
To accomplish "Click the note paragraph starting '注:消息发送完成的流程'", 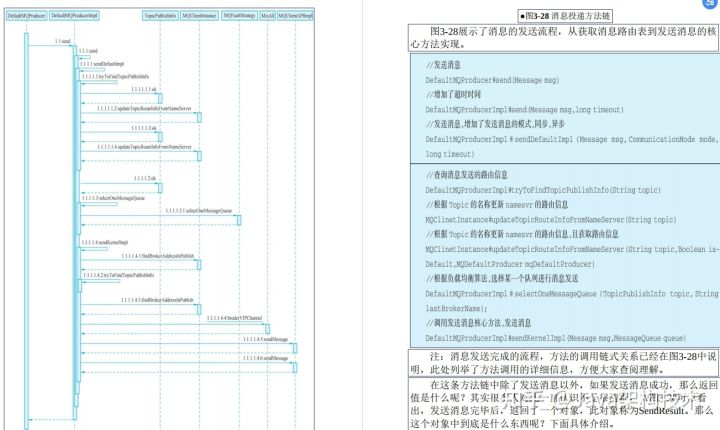I will tap(563, 363).
